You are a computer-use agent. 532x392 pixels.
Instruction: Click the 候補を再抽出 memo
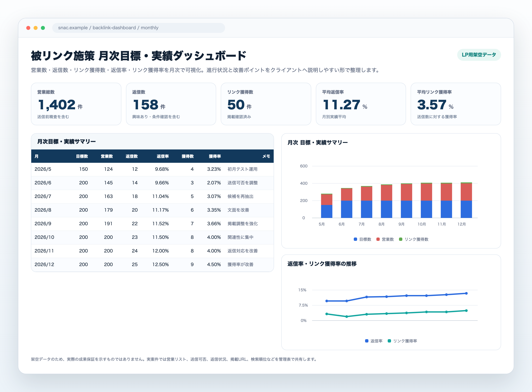(x=240, y=196)
